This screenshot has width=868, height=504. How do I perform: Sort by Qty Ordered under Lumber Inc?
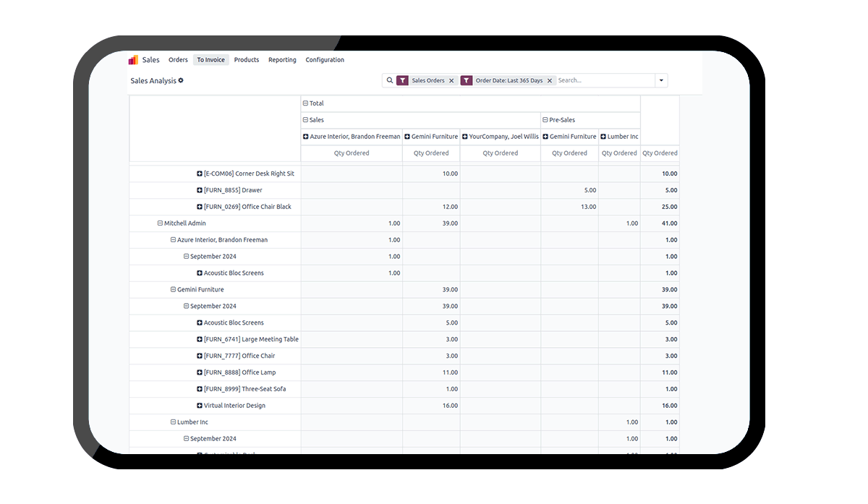point(619,153)
